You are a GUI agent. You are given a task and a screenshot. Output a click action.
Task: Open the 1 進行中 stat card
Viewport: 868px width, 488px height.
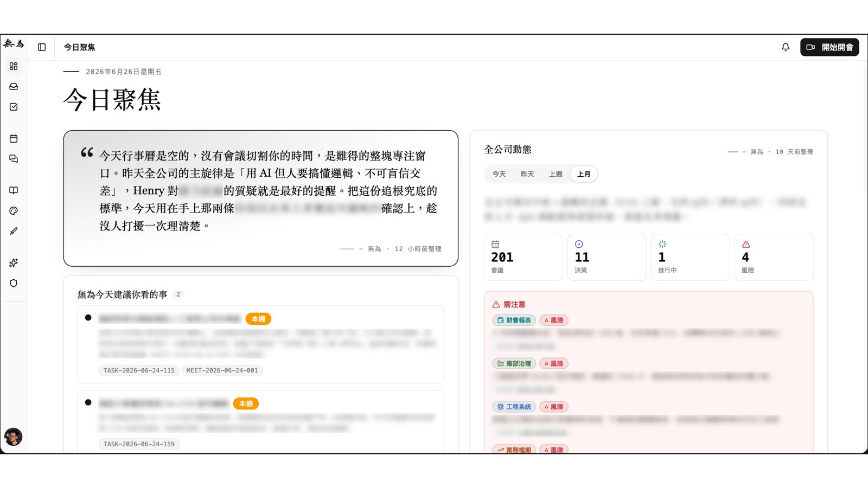pos(690,257)
